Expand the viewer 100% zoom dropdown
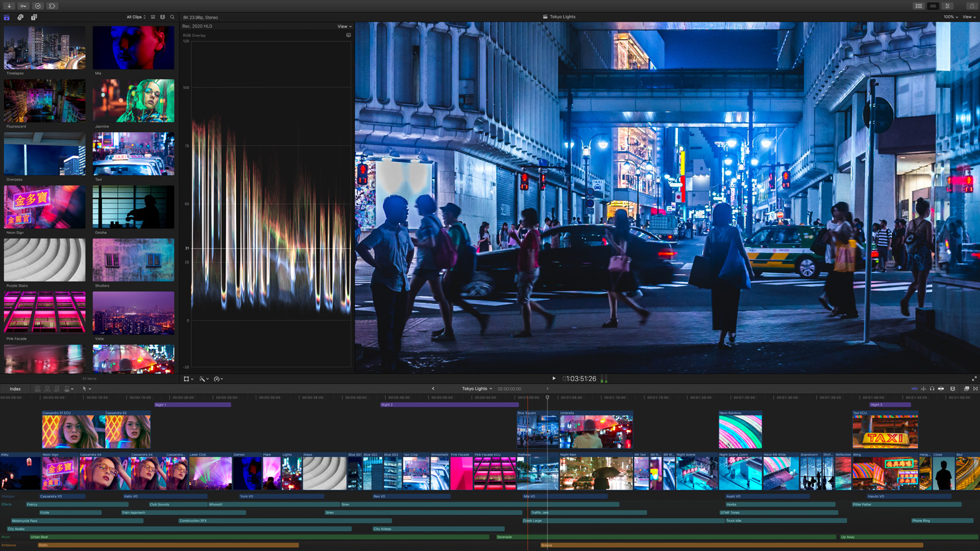The width and height of the screenshot is (980, 551). 950,17
